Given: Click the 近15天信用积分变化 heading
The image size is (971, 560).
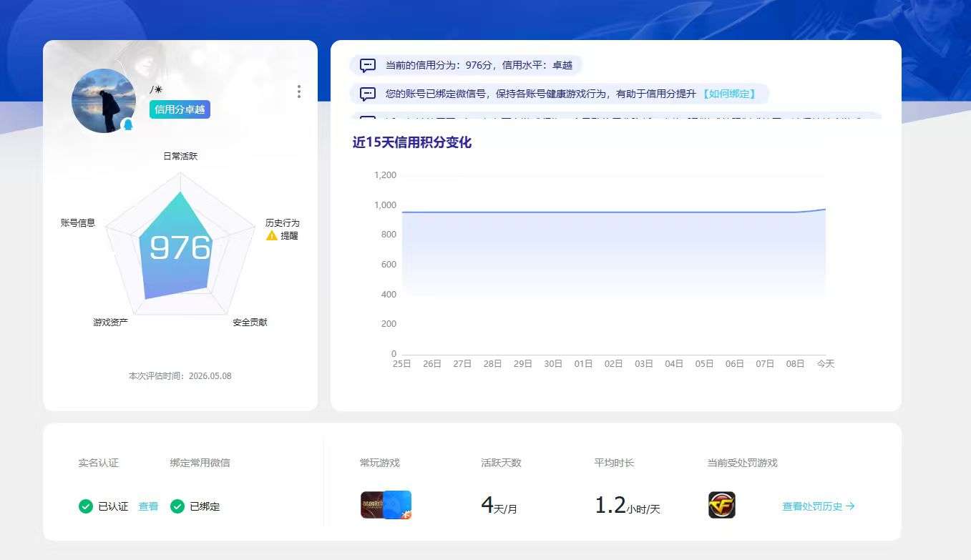Looking at the screenshot, I should (412, 142).
